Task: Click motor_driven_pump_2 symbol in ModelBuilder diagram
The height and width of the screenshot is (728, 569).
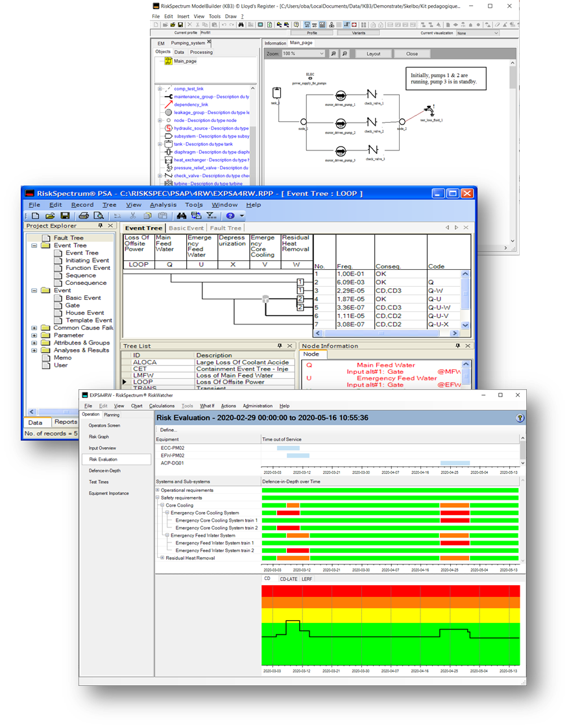Action: point(341,124)
